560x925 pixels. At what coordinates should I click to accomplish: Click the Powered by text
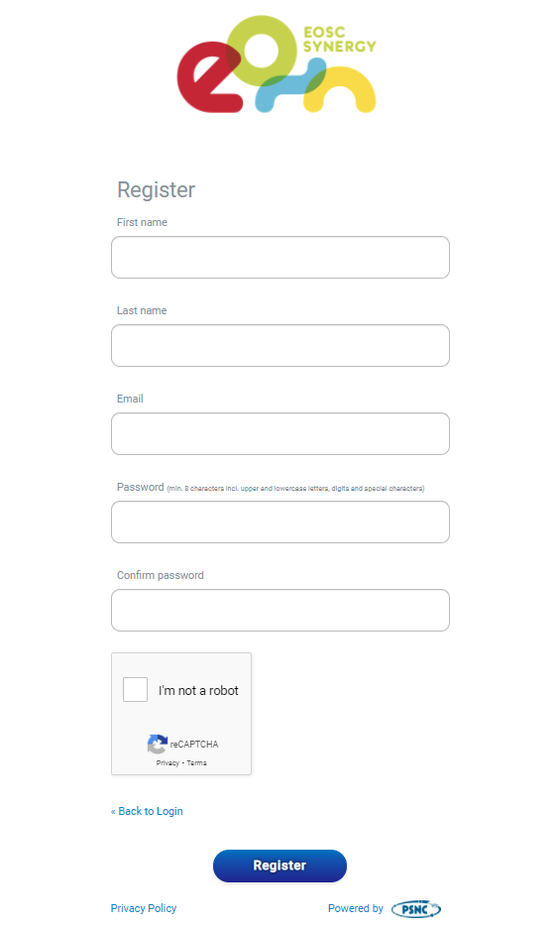pyautogui.click(x=356, y=908)
